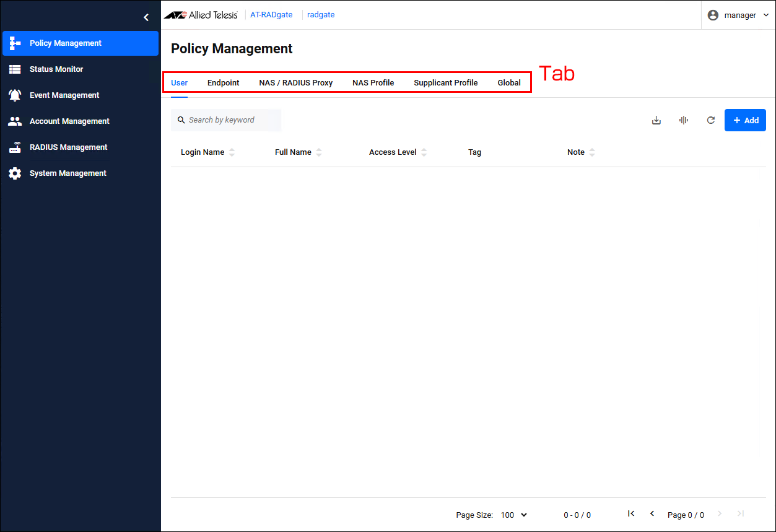Screen dimensions: 776x532
Task: Click the radgate link in header
Action: [x=321, y=15]
